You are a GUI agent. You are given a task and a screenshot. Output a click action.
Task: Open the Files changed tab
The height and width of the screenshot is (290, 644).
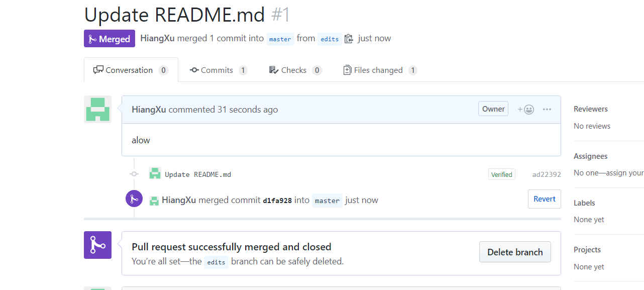[x=379, y=70]
